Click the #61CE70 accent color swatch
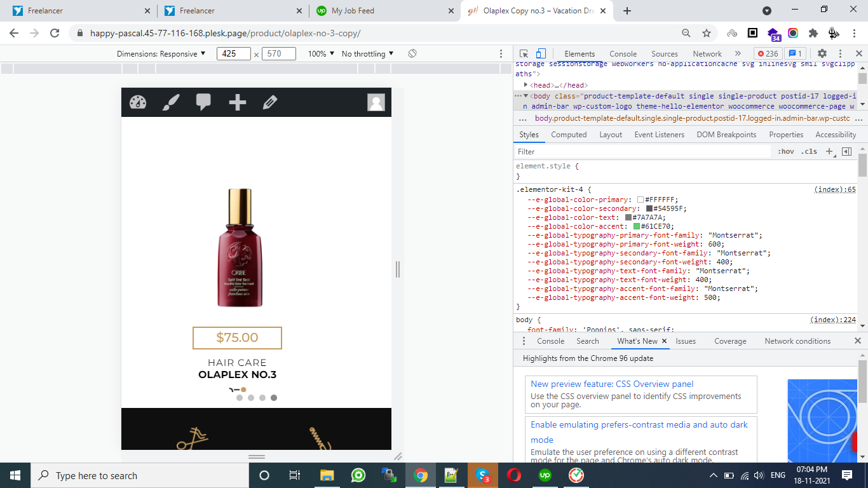Screen dimensions: 868x488 pyautogui.click(x=636, y=226)
